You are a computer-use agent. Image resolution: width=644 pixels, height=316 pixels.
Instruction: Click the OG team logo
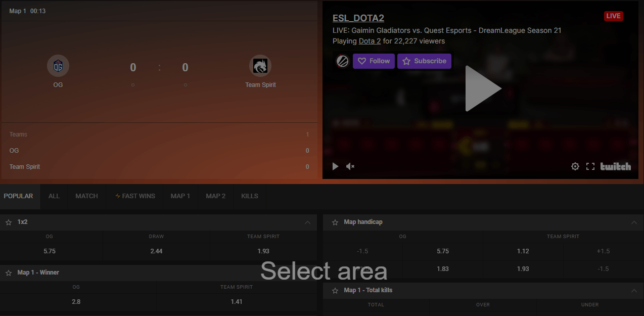pos(58,66)
